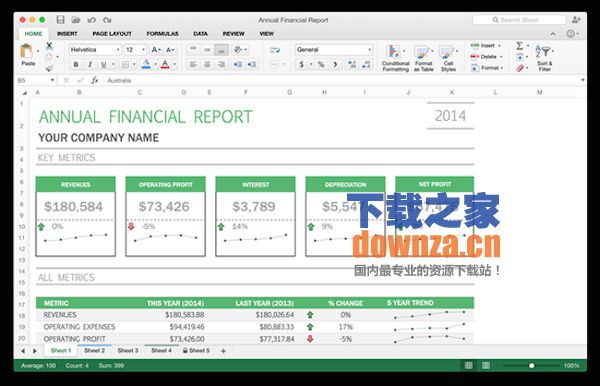This screenshot has height=386, width=600.
Task: Increase font size
Action: click(156, 50)
